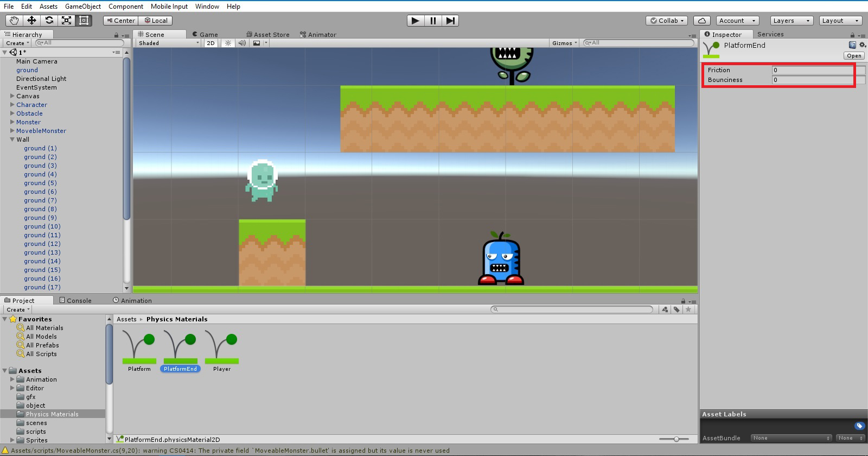This screenshot has width=868, height=456.
Task: Click the Hierarchy search field
Action: click(79, 43)
